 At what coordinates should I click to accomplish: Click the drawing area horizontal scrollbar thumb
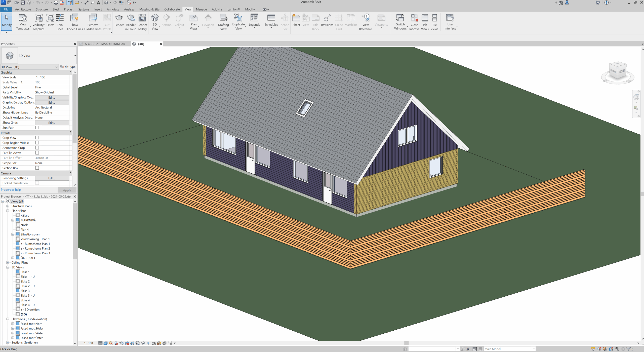coord(406,343)
